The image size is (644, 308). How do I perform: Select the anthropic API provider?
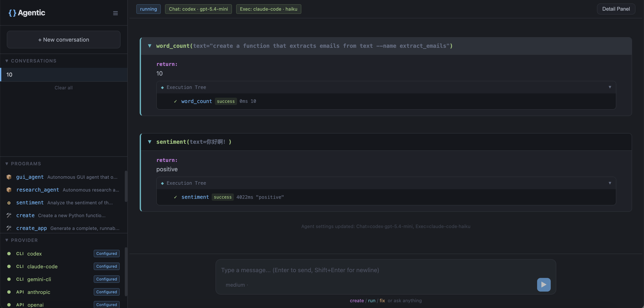click(x=39, y=292)
